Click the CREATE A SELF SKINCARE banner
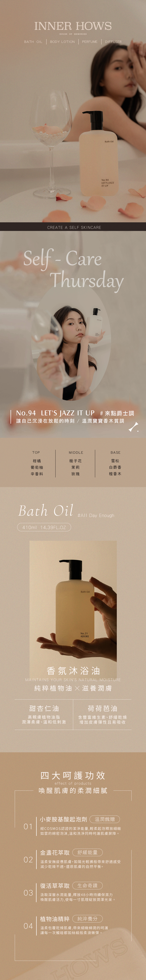 [x=73, y=227]
